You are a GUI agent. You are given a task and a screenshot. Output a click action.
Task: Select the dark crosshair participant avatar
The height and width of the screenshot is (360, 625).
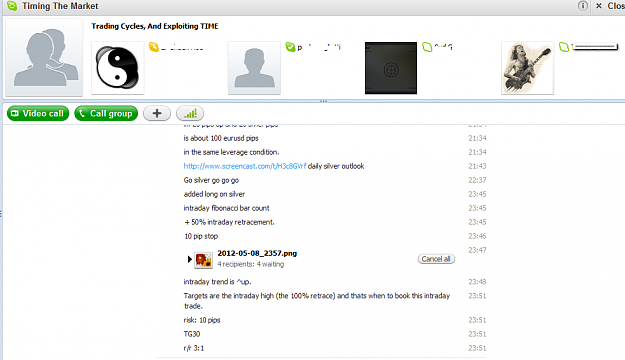click(391, 68)
